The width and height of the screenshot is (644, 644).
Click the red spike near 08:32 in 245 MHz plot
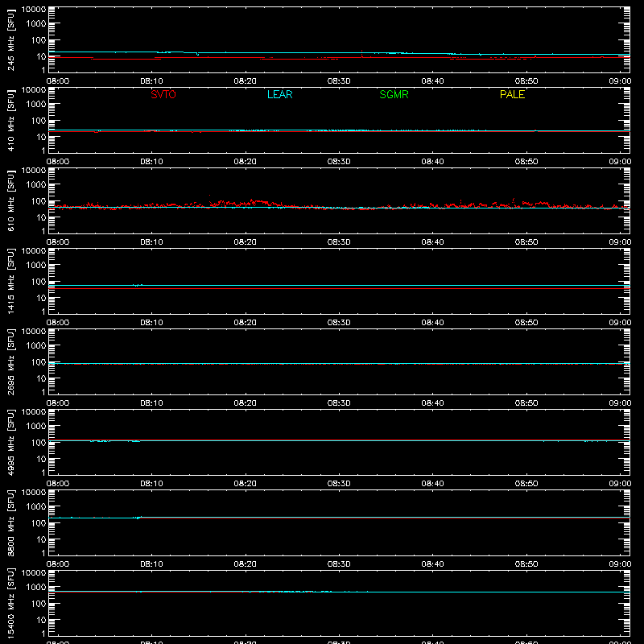click(361, 54)
